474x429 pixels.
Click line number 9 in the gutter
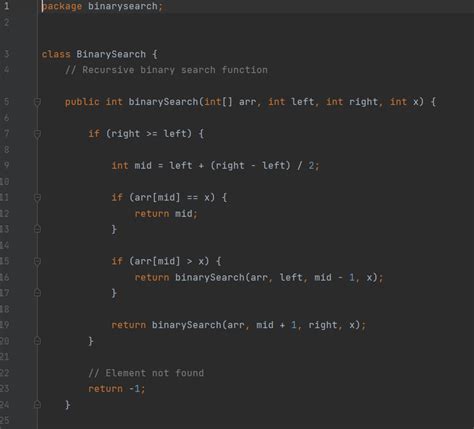point(6,165)
